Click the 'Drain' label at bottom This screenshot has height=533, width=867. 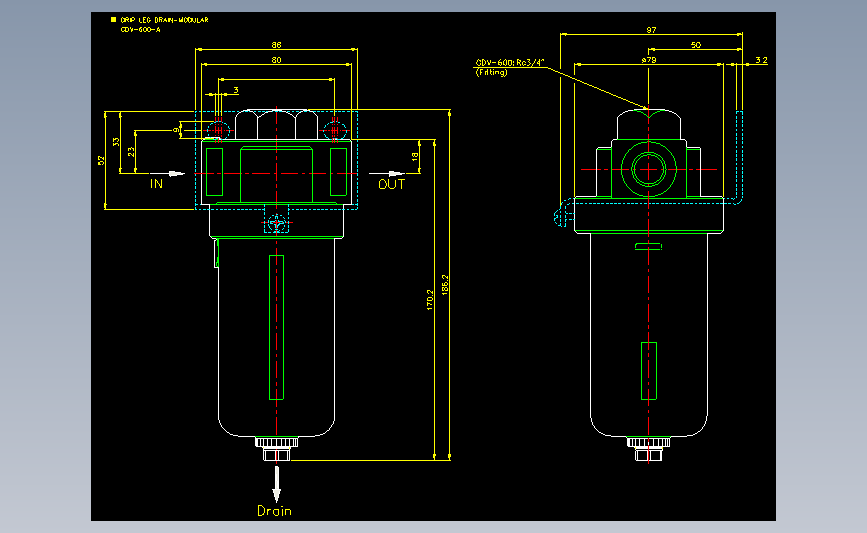point(274,511)
